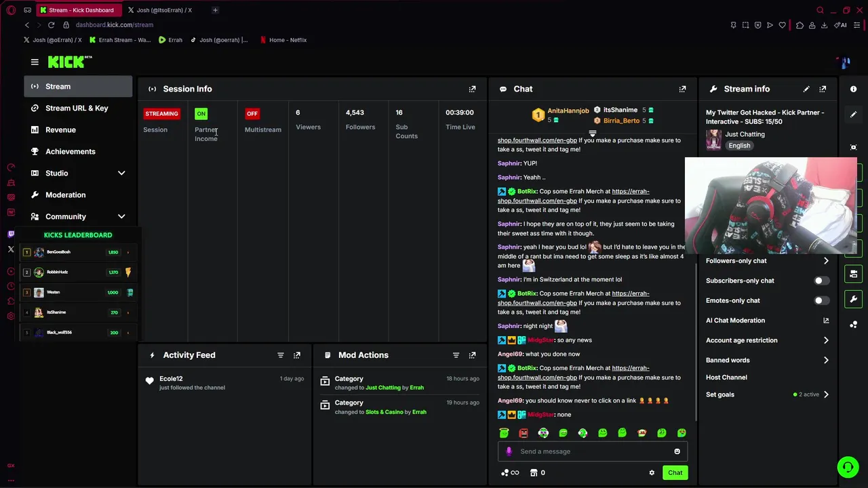Click in the Send a message field
The image size is (868, 488).
tap(593, 451)
